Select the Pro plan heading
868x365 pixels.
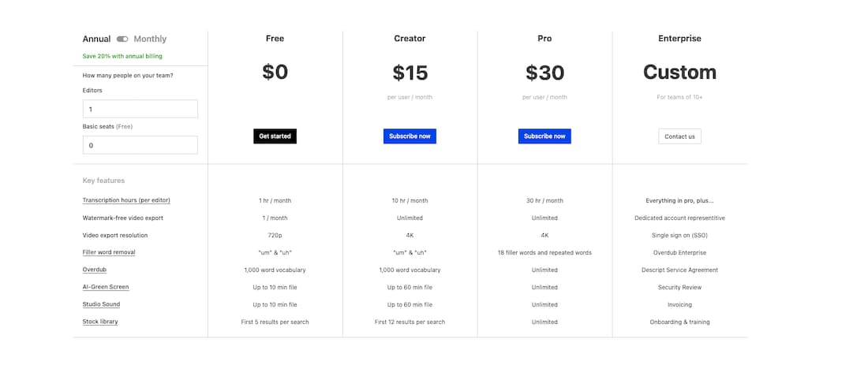[x=544, y=38]
